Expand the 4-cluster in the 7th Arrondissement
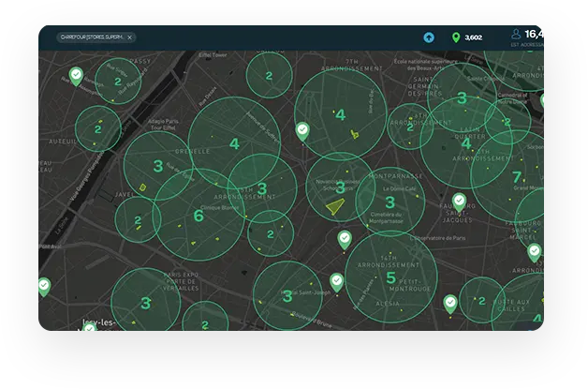 341,114
